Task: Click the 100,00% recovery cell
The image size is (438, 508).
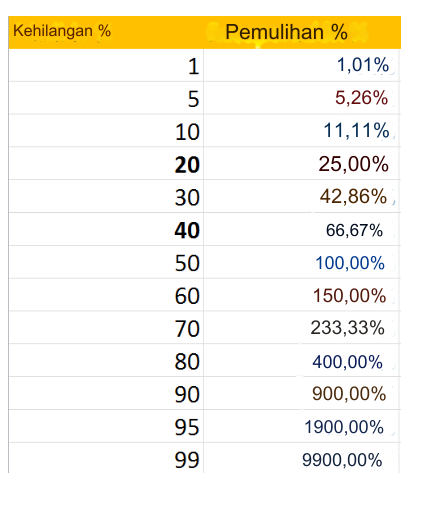Action: click(x=302, y=262)
